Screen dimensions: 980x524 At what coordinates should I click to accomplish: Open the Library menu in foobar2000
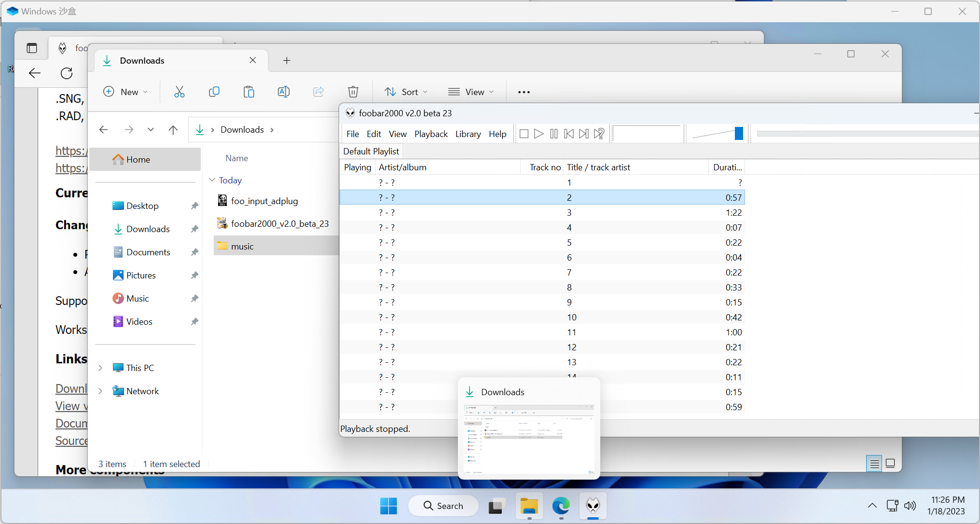468,134
